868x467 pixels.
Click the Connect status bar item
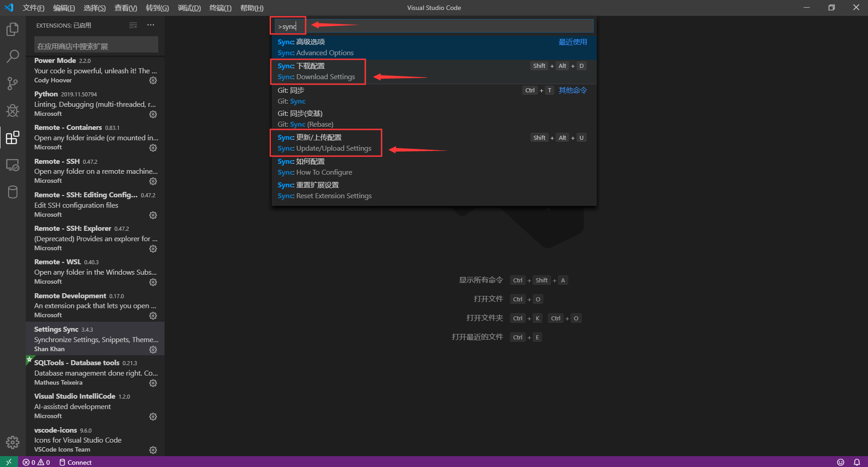coord(75,462)
